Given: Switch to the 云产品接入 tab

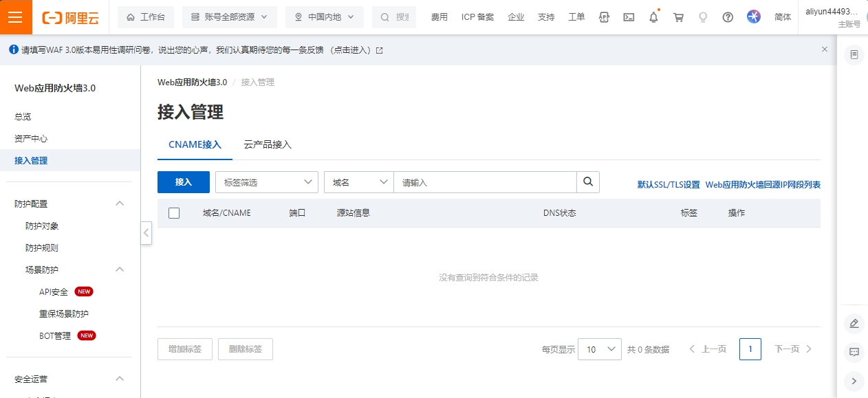Looking at the screenshot, I should (268, 144).
